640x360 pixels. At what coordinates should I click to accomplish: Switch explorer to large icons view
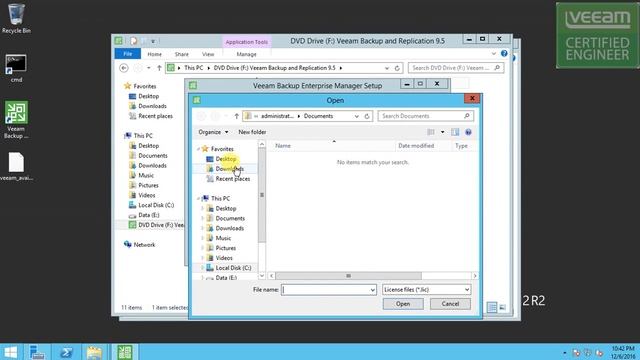(502, 307)
